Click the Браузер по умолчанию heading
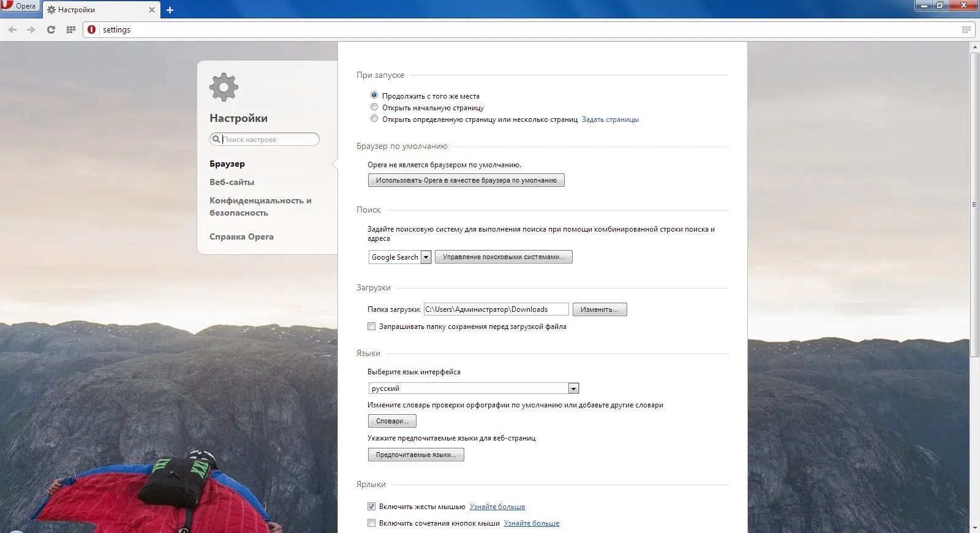 coord(402,146)
